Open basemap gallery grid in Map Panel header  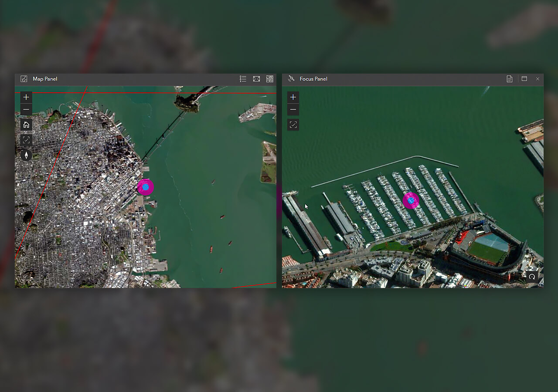(x=269, y=79)
